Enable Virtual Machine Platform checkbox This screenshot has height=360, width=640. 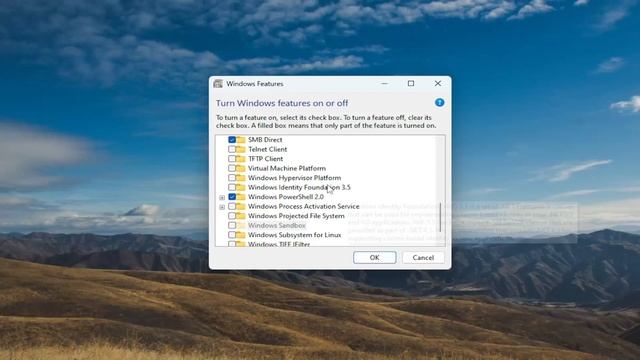pos(232,168)
